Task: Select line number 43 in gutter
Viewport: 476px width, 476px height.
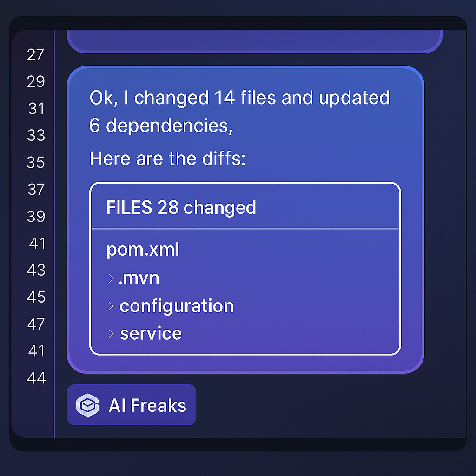Action: coord(35,270)
